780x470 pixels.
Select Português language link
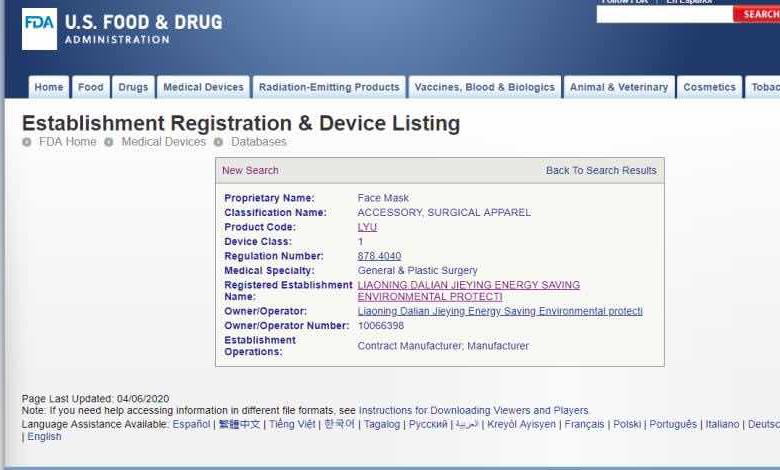(x=673, y=424)
